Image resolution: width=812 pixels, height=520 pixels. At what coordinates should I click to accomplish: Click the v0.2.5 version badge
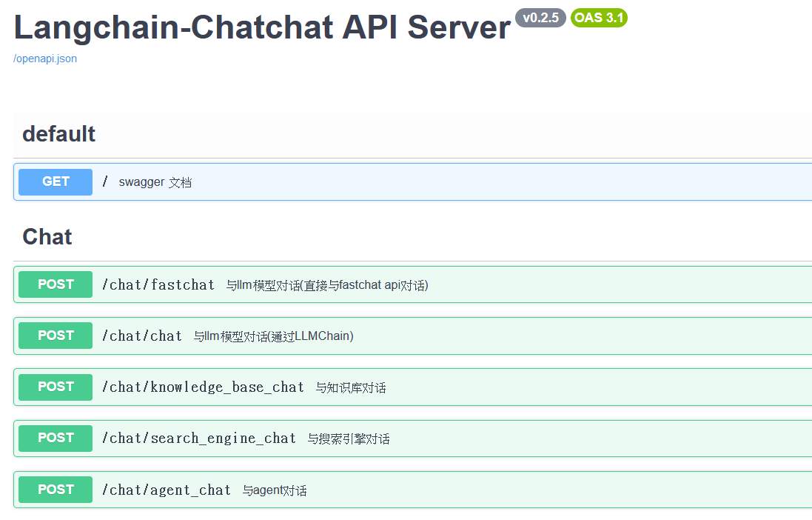tap(540, 18)
